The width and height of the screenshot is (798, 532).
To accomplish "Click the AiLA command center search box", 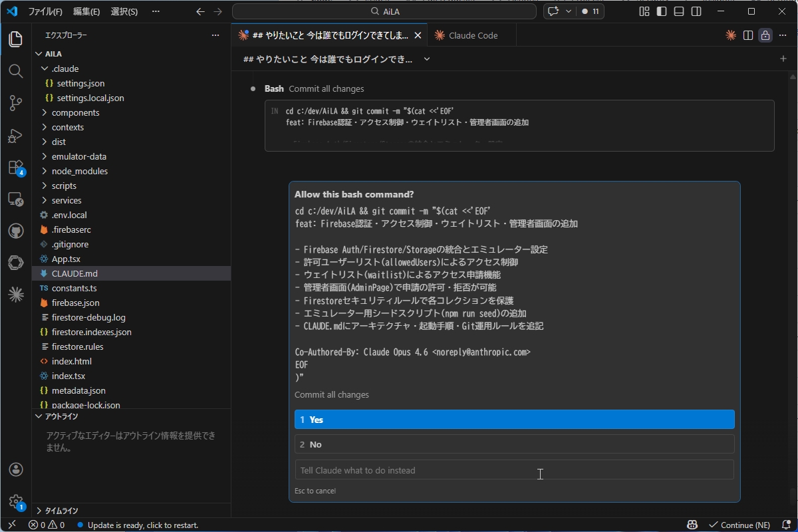I will pyautogui.click(x=384, y=11).
